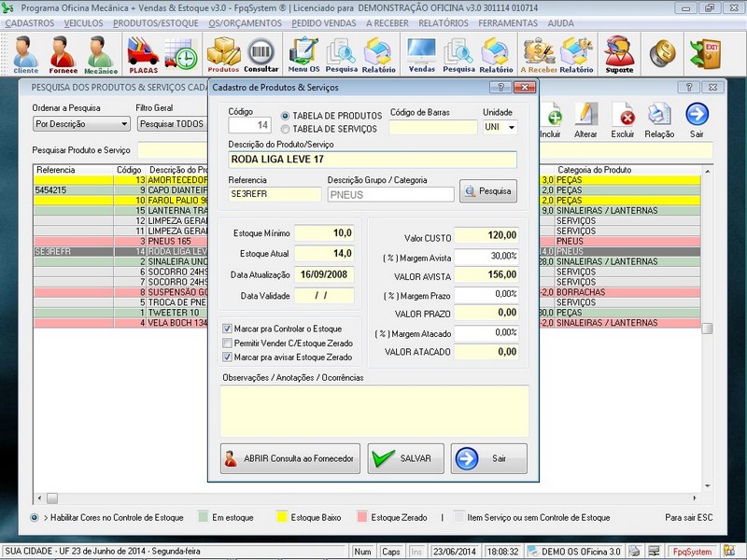Open the Filtro Geral Pesquisar TODOS dropdown

click(x=173, y=124)
